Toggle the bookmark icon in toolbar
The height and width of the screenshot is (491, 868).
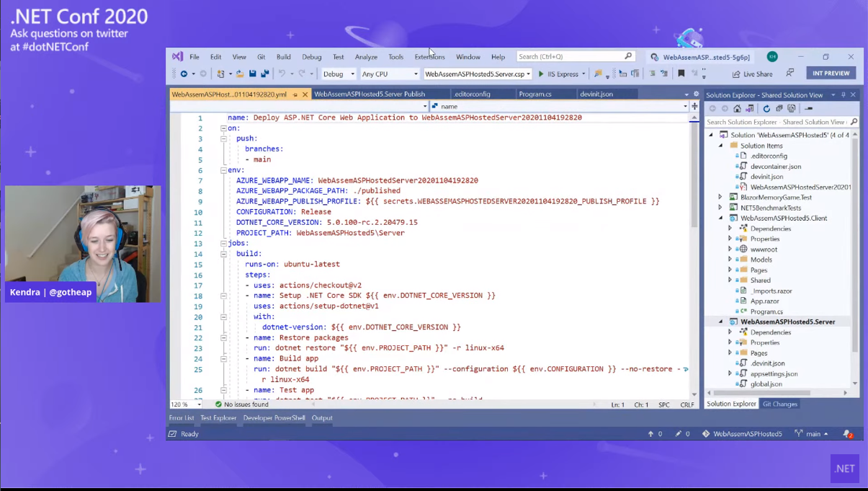tap(681, 74)
